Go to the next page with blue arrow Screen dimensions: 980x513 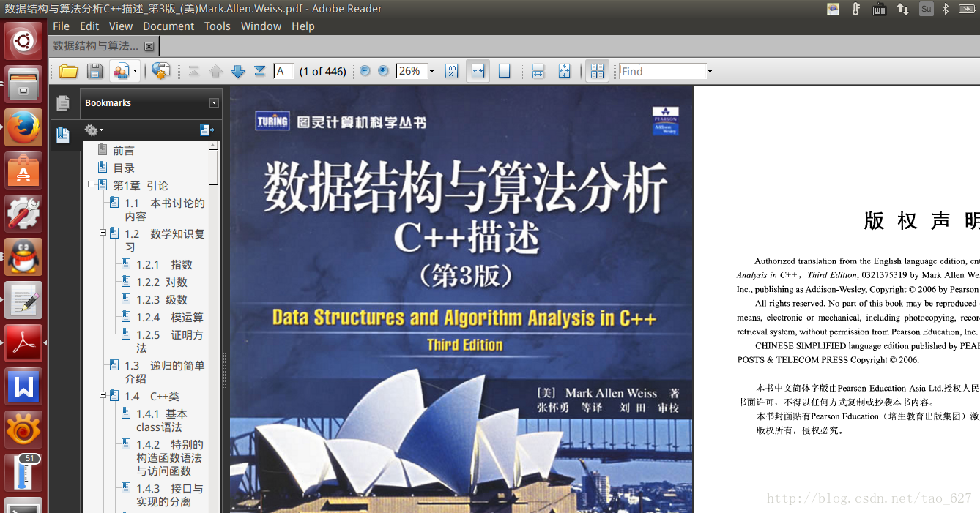click(237, 71)
